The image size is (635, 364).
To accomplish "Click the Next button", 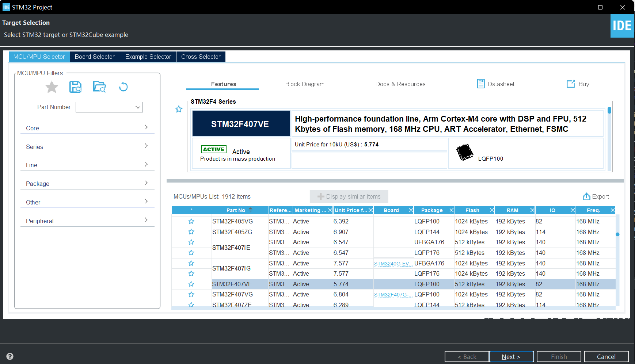I will (x=511, y=356).
